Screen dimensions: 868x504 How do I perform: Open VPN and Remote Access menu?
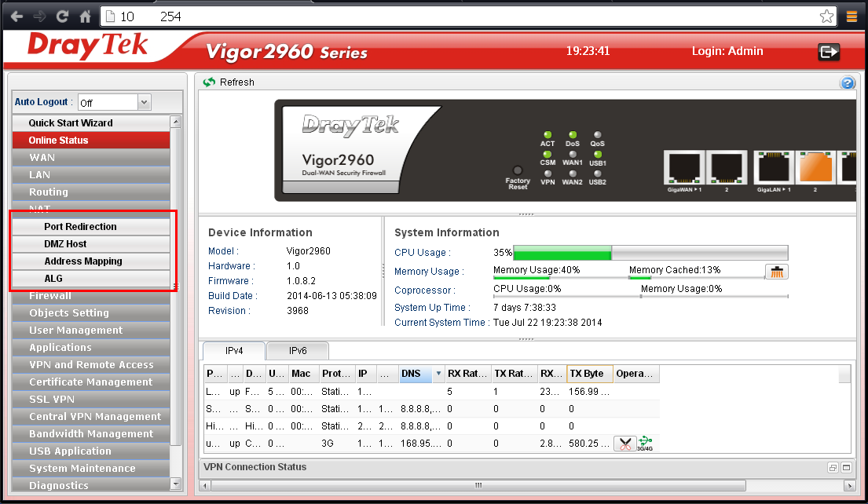tap(91, 365)
